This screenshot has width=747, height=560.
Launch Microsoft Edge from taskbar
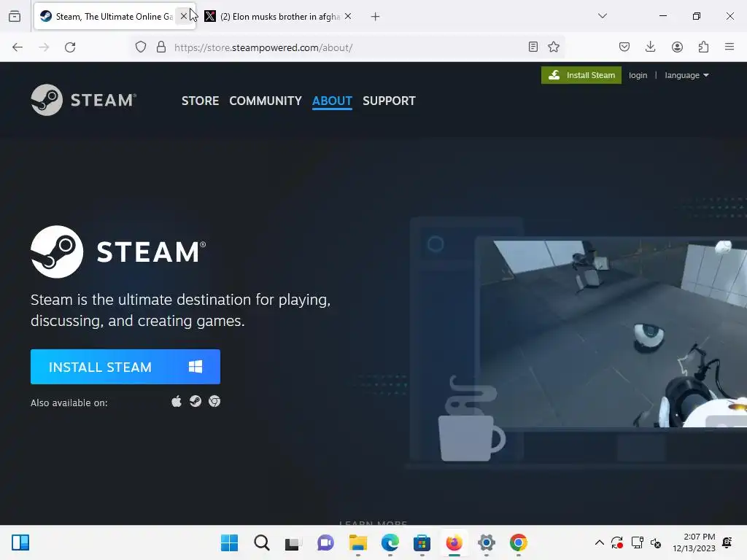[x=390, y=542]
